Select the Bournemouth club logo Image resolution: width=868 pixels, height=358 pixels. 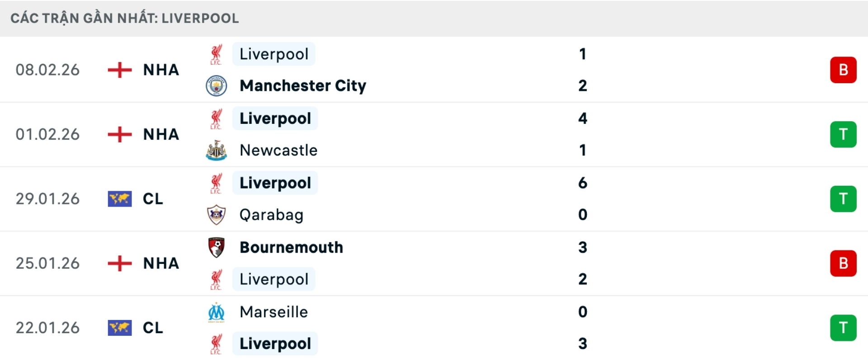pyautogui.click(x=217, y=247)
